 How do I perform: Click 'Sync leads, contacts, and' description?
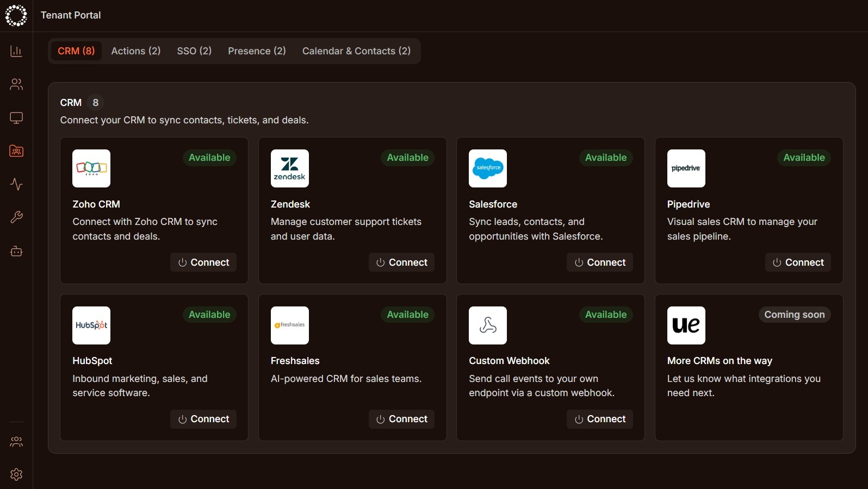[x=536, y=229]
